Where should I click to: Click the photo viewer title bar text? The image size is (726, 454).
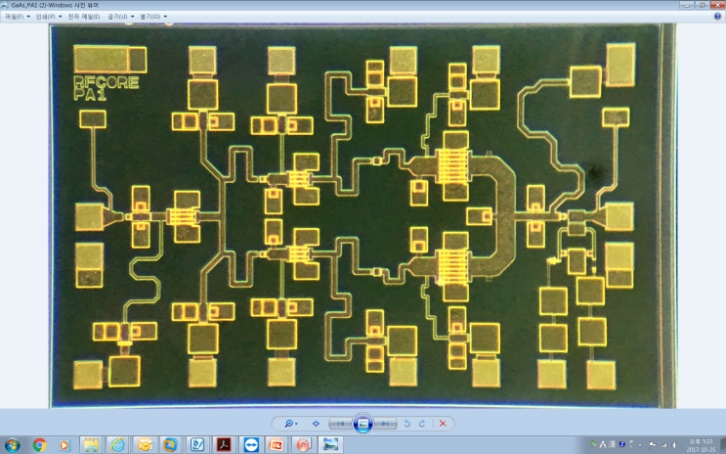(55, 5)
